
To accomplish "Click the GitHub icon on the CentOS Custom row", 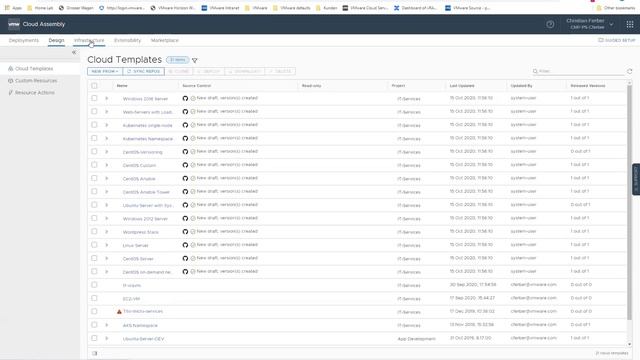I will tap(185, 165).
